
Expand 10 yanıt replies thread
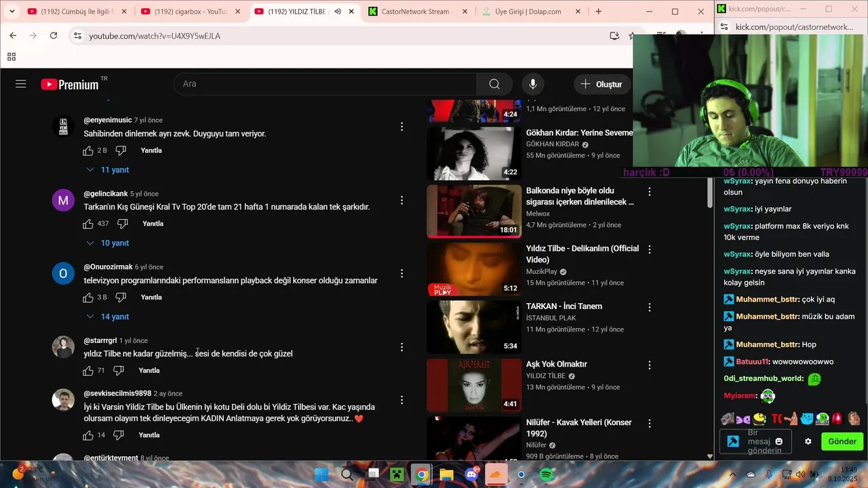107,243
